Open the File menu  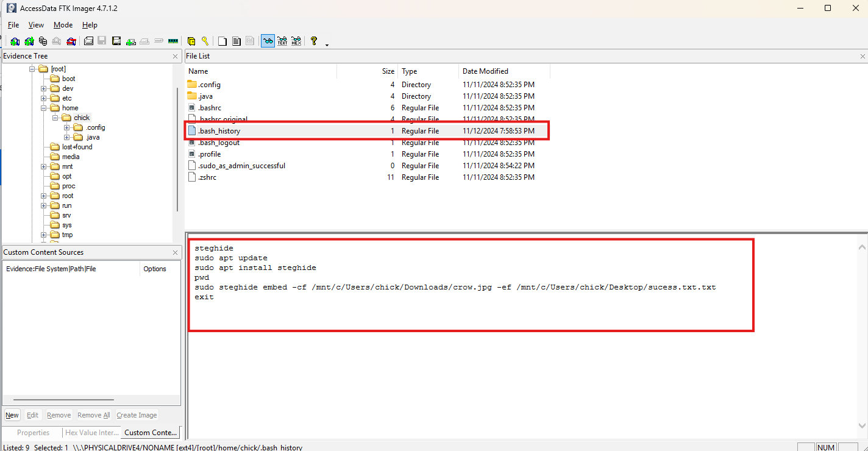13,25
